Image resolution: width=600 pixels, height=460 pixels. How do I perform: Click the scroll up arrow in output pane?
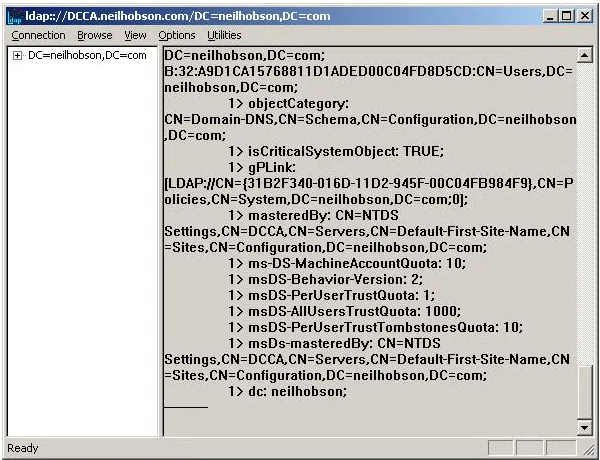coord(585,56)
